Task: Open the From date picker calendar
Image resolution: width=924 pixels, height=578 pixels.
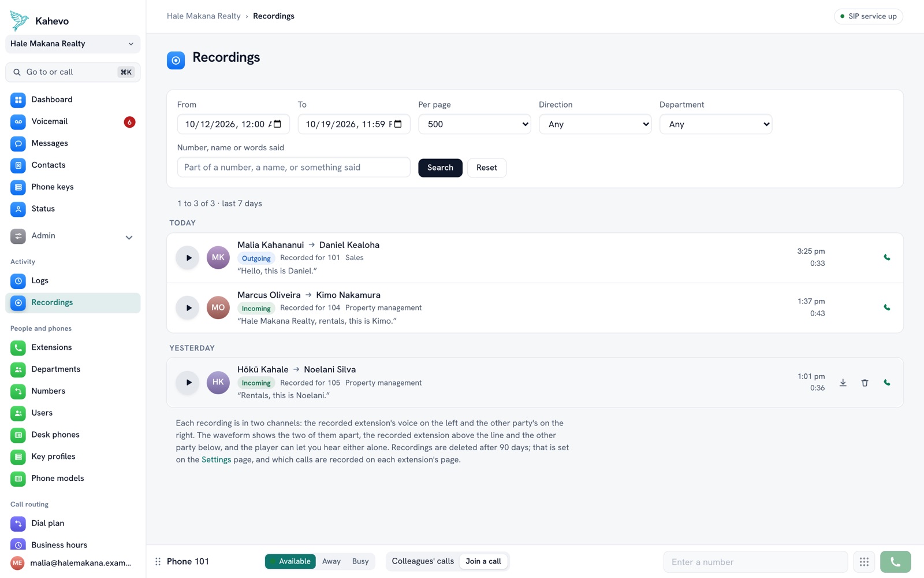Action: click(x=277, y=124)
